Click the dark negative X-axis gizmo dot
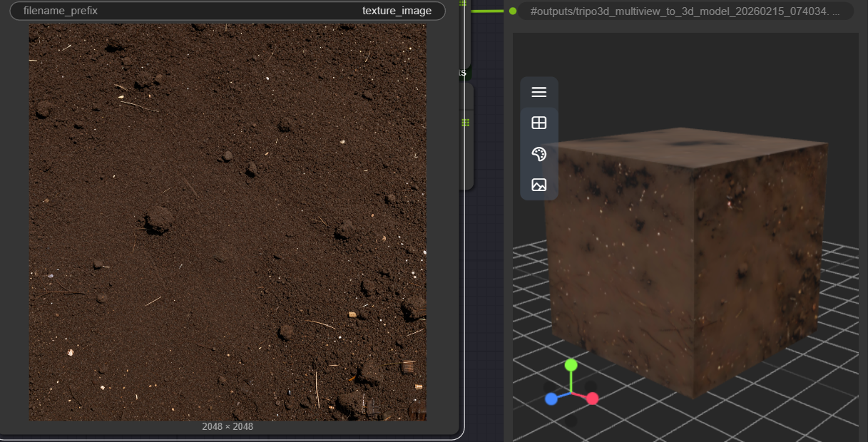868x442 pixels. (x=550, y=387)
